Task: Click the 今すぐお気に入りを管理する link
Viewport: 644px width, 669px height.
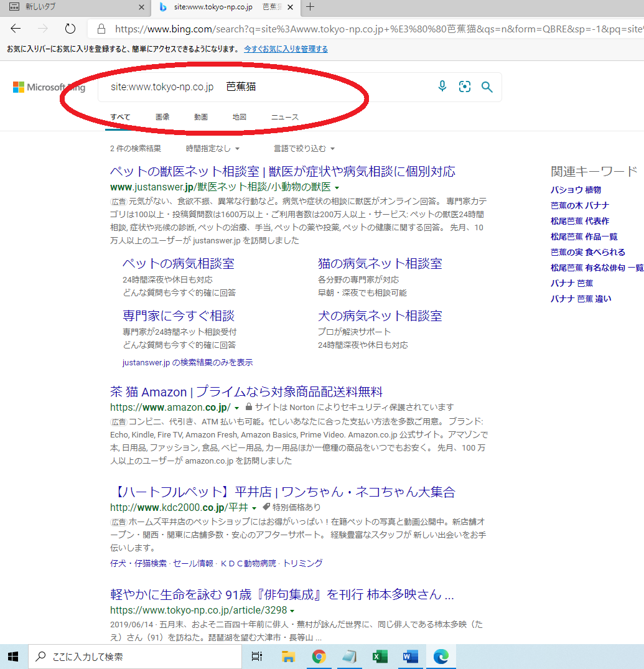Action: [x=286, y=49]
